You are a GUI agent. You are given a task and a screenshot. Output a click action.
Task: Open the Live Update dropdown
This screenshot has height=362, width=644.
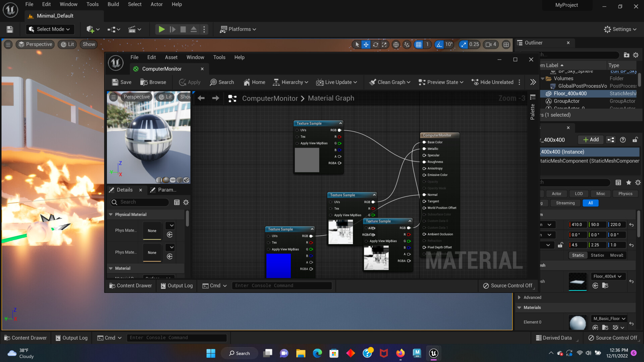pos(337,82)
